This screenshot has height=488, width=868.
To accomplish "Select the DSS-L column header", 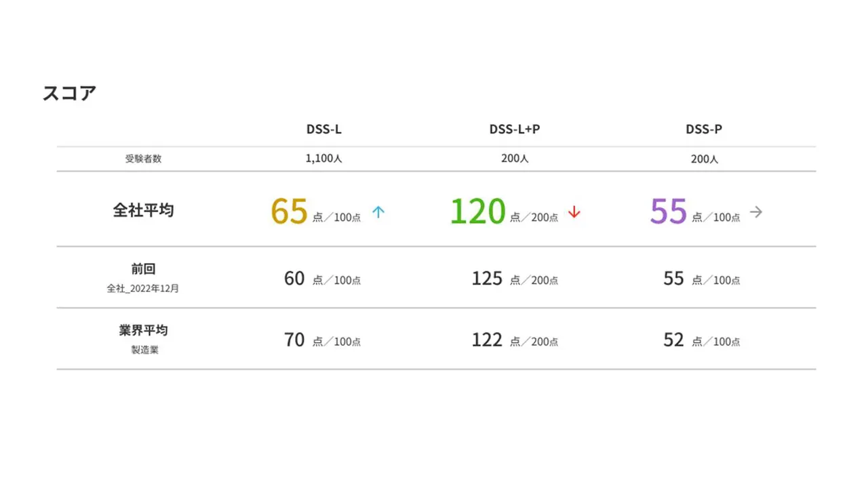I will click(x=324, y=129).
